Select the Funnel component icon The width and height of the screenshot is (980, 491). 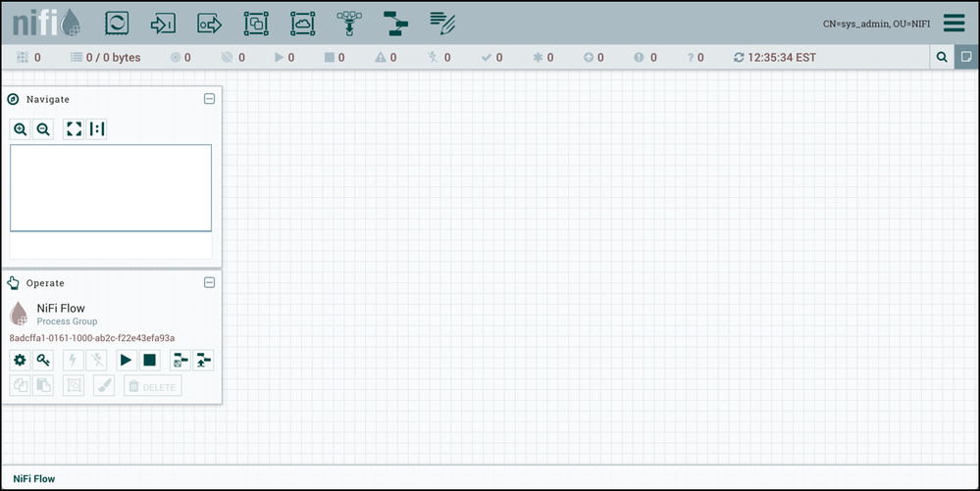(349, 24)
